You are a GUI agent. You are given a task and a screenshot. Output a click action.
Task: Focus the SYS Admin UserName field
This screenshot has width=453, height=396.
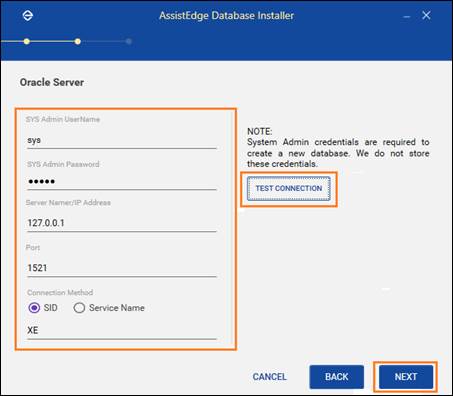(x=122, y=140)
